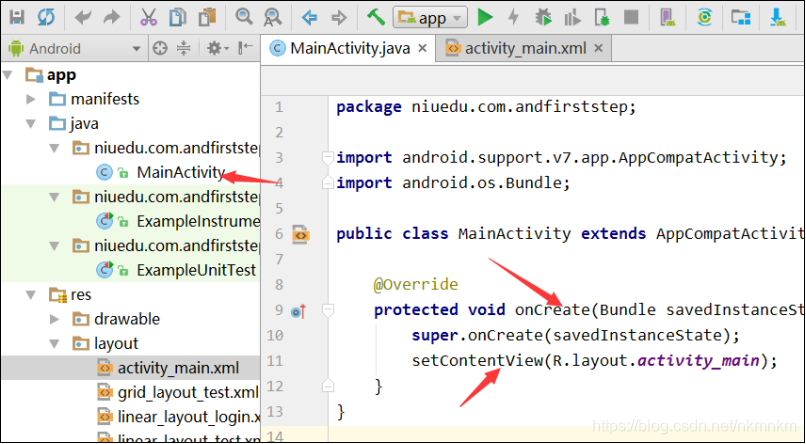Image resolution: width=806 pixels, height=444 pixels.
Task: Click the fold end marker at line 12
Action: (327, 386)
